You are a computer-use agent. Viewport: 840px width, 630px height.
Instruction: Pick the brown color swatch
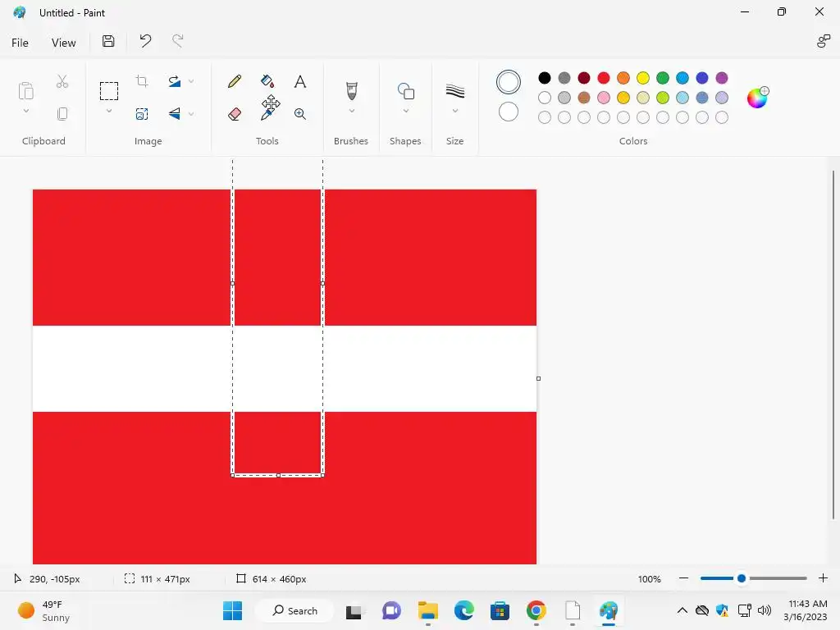584,98
